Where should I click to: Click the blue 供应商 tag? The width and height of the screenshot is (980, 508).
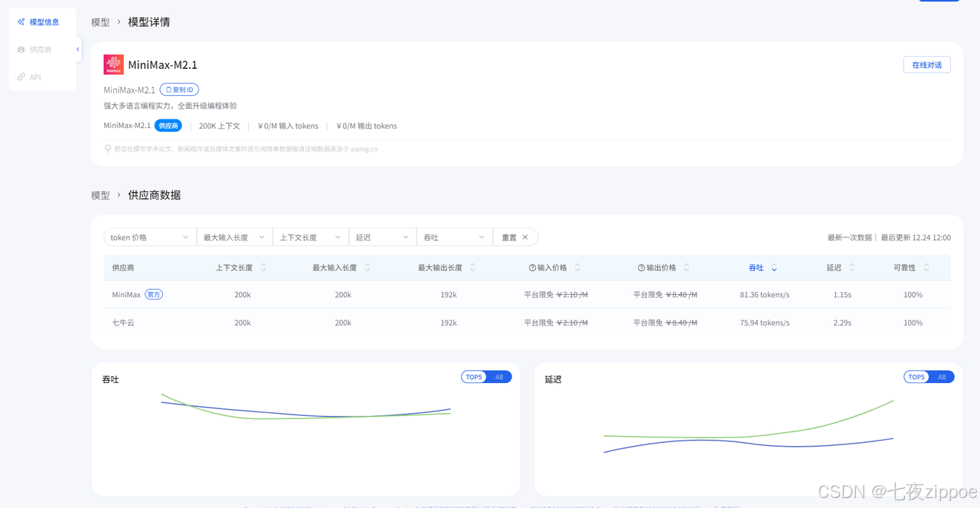click(x=168, y=126)
